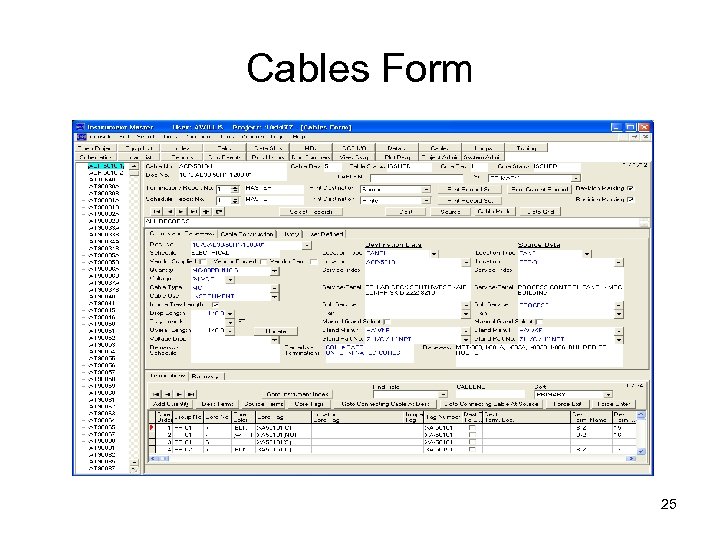Click the Schedule Sheet No. spinner
Viewport: 720px width, 540px height.
235,200
